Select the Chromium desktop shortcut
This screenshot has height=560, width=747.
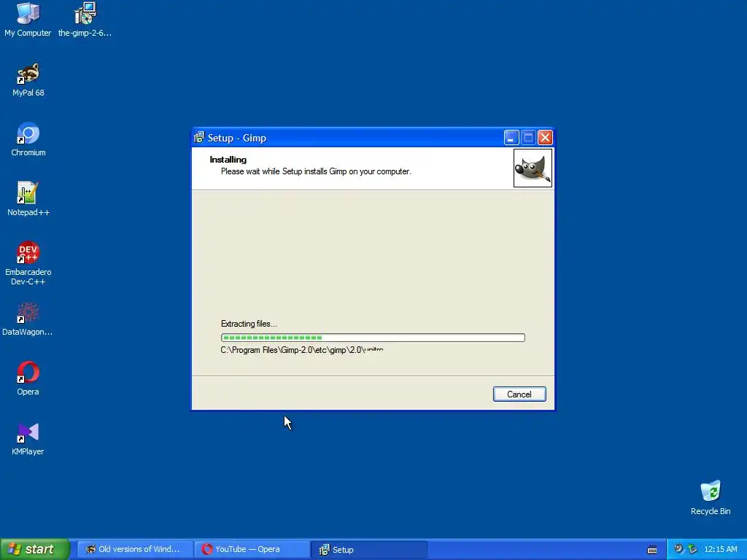click(x=28, y=139)
